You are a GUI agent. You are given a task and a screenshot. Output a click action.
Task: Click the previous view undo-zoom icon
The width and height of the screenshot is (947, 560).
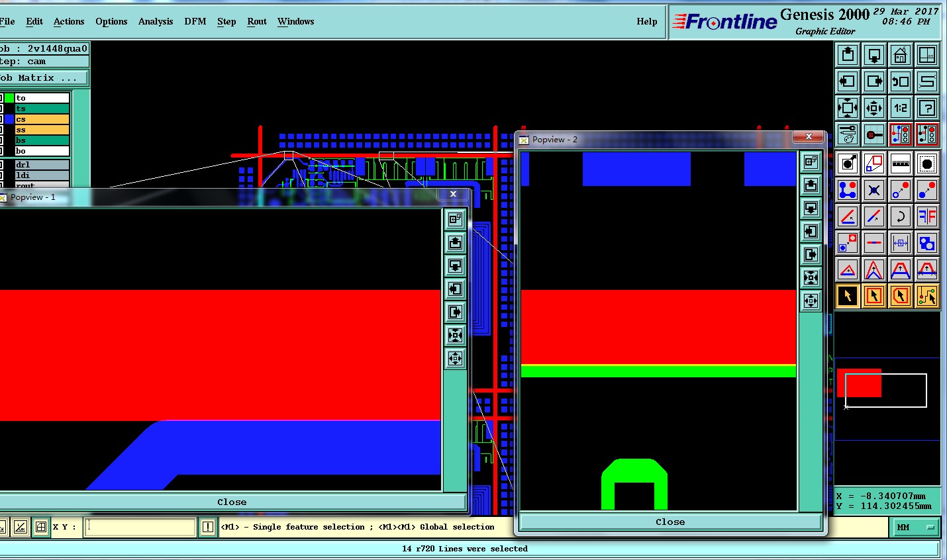click(x=901, y=81)
